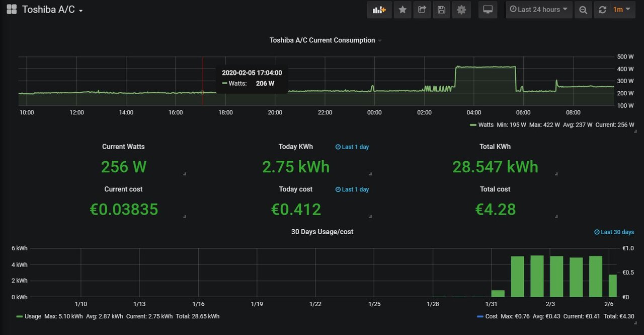The image size is (644, 335).
Task: Click the 28.547 kWh total value
Action: click(x=495, y=167)
